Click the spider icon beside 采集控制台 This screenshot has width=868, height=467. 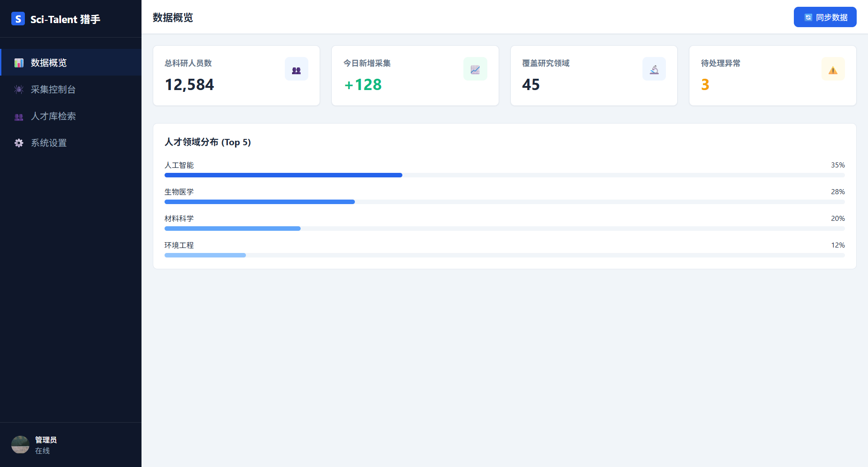(x=19, y=90)
